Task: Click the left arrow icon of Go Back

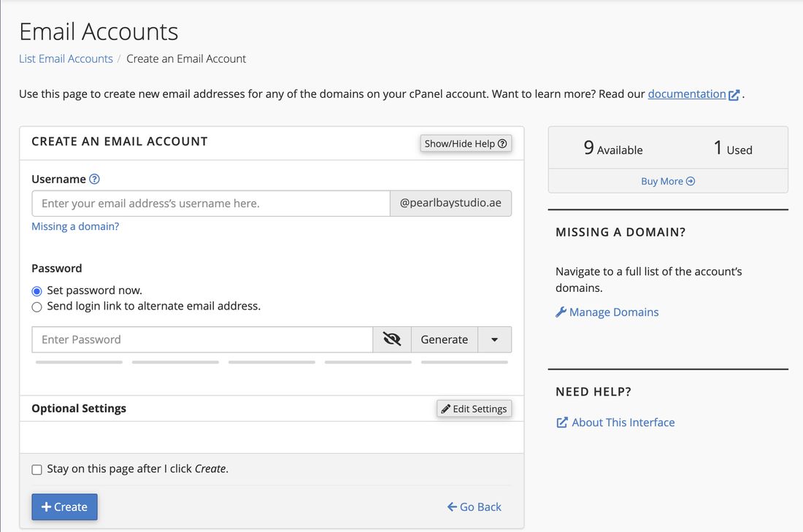Action: 452,507
